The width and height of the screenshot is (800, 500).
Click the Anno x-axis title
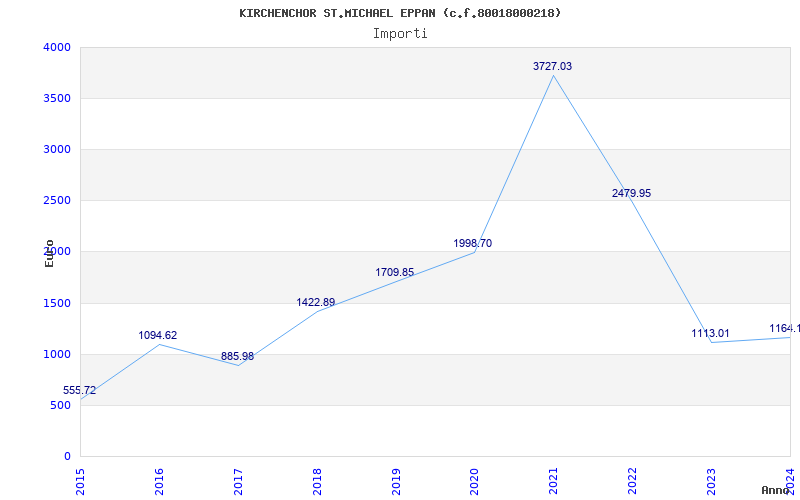coord(775,490)
